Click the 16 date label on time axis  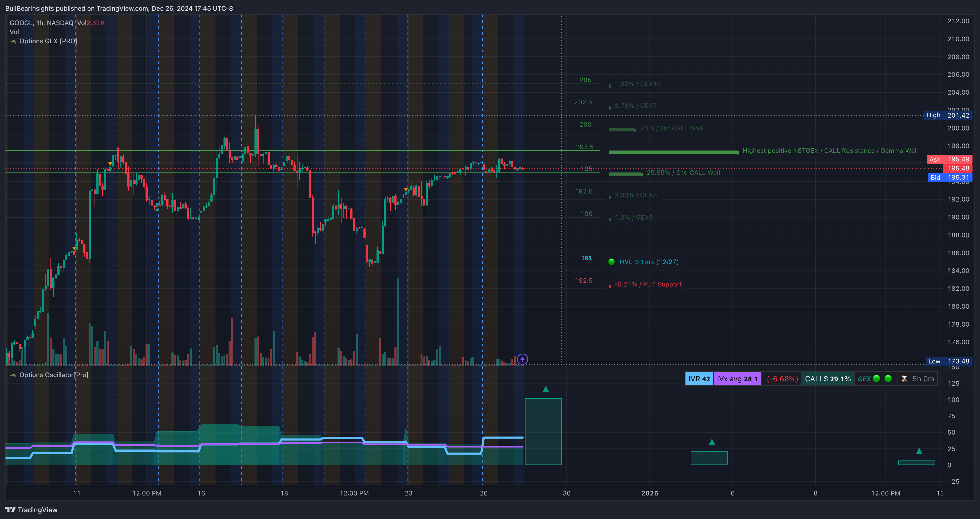click(x=201, y=493)
